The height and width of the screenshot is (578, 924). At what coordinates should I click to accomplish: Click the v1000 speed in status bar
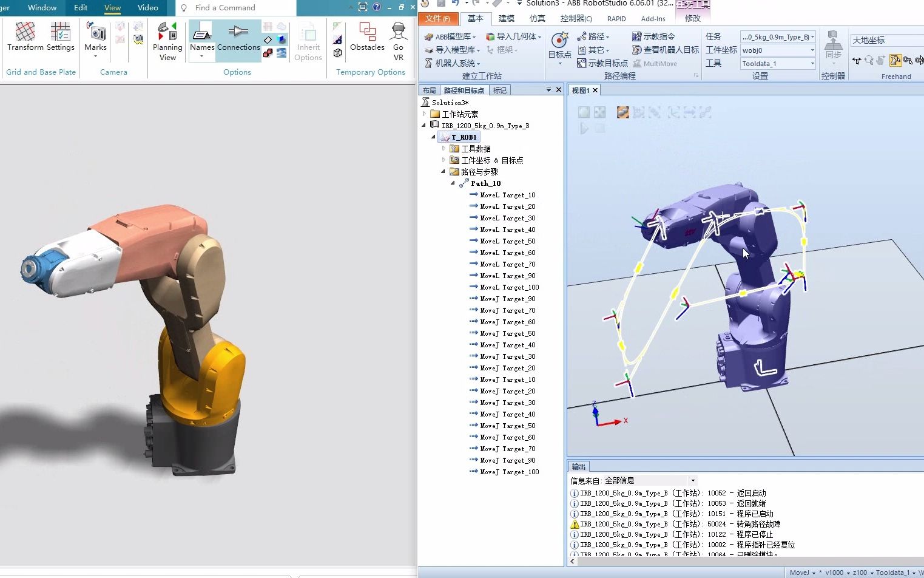point(834,573)
